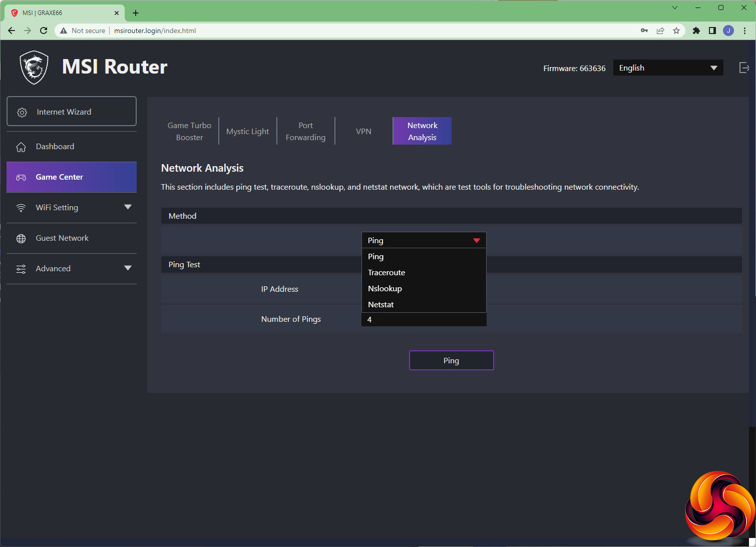Open the browser Extensions puzzle icon
This screenshot has width=756, height=547.
(696, 31)
